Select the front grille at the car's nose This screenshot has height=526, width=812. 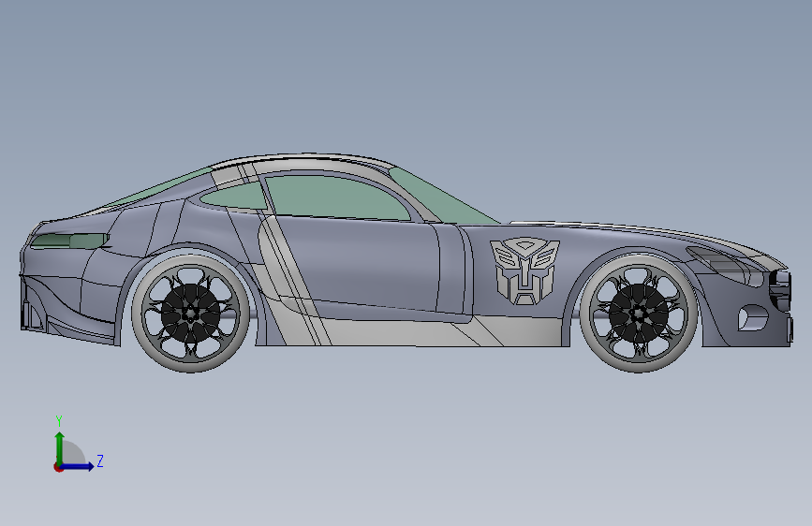click(780, 289)
